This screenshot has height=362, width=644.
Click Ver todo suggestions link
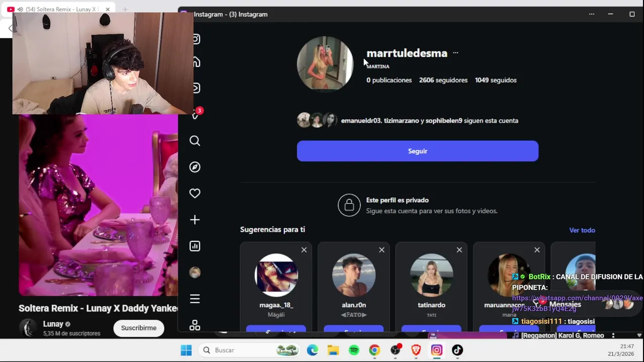point(582,230)
